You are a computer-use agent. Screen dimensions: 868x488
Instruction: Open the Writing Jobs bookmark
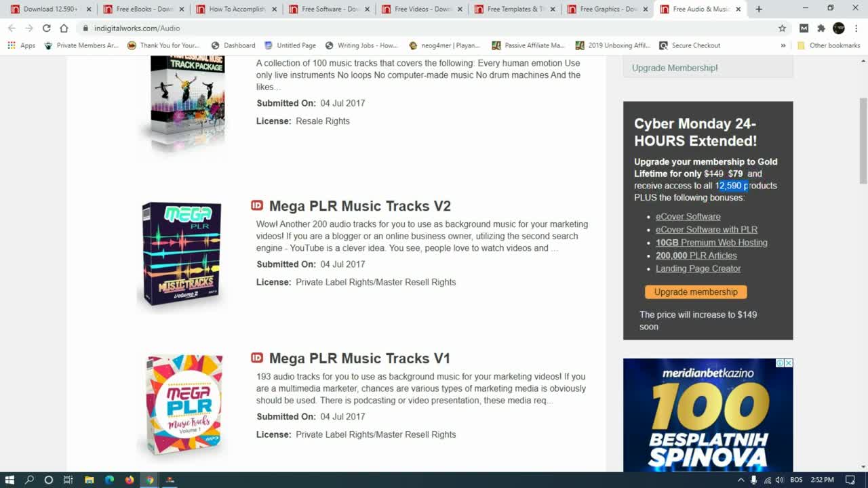[361, 45]
